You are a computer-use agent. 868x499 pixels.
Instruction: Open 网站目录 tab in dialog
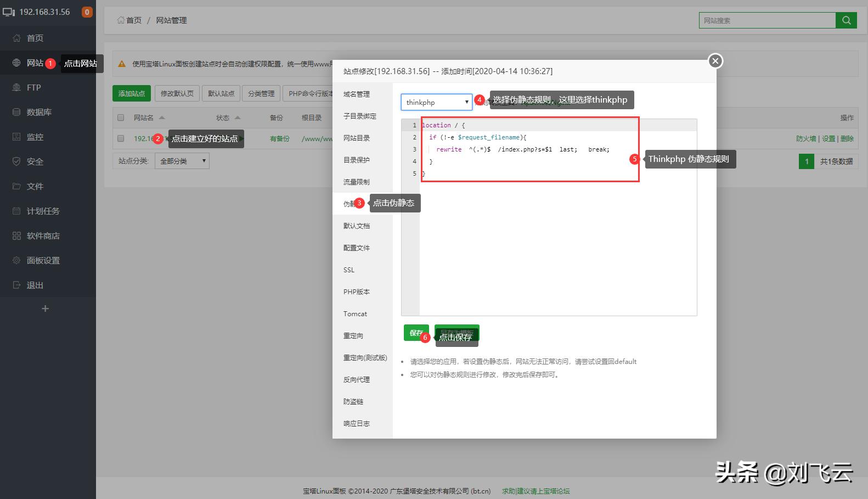coord(357,138)
